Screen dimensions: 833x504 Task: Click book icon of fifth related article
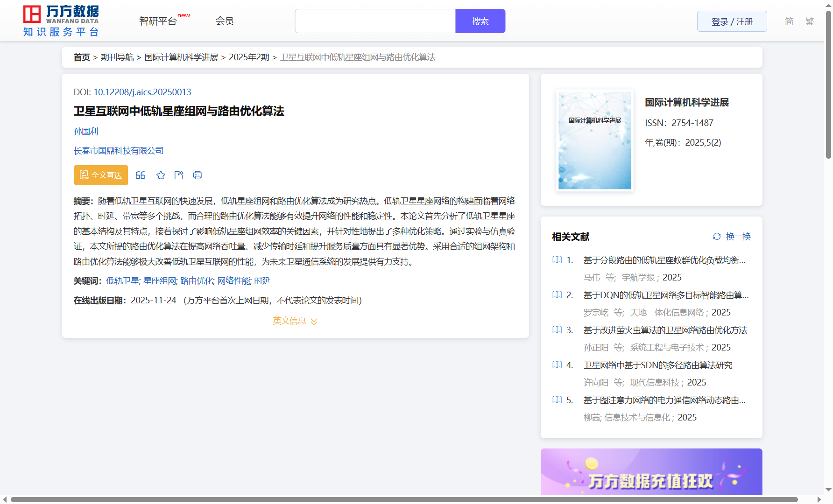click(x=557, y=400)
